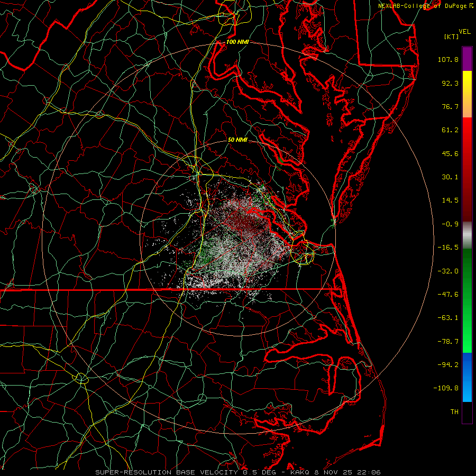This screenshot has height=476, width=476.
Task: Click the TH legend label
Action: pos(454,412)
